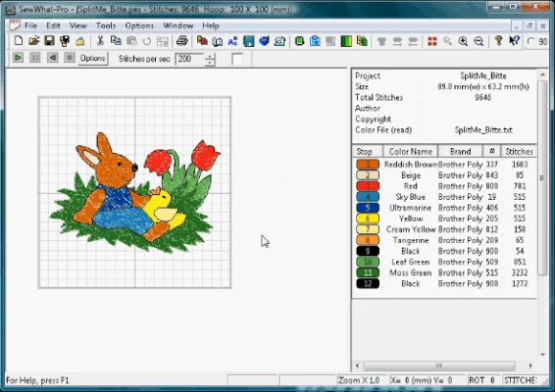Click the empty box beside Stitches per sec
This screenshot has width=555, height=392.
[x=237, y=59]
